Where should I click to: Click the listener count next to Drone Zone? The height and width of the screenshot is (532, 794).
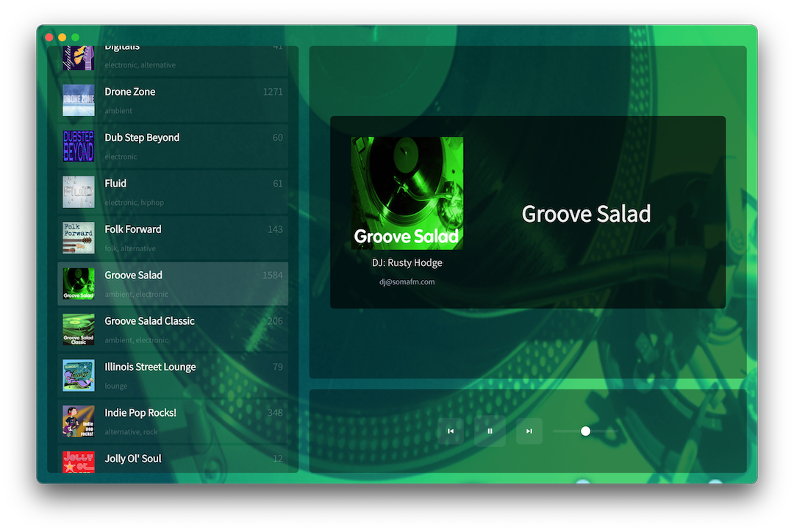(x=274, y=92)
